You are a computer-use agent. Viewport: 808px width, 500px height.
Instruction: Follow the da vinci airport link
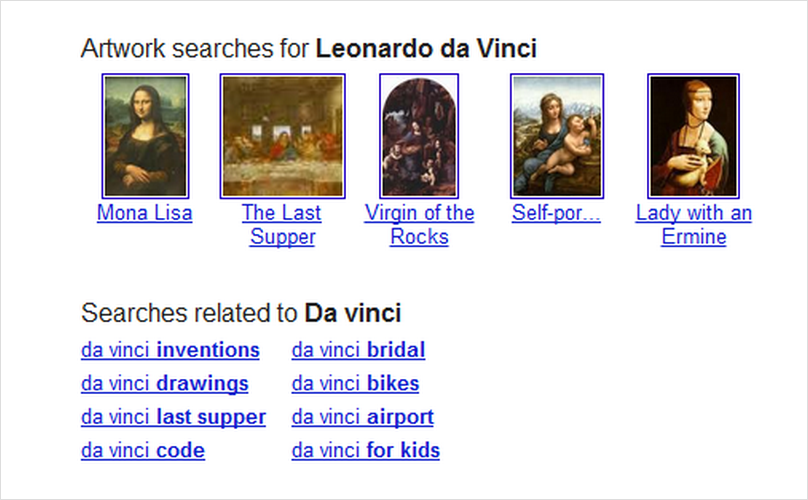[x=362, y=417]
